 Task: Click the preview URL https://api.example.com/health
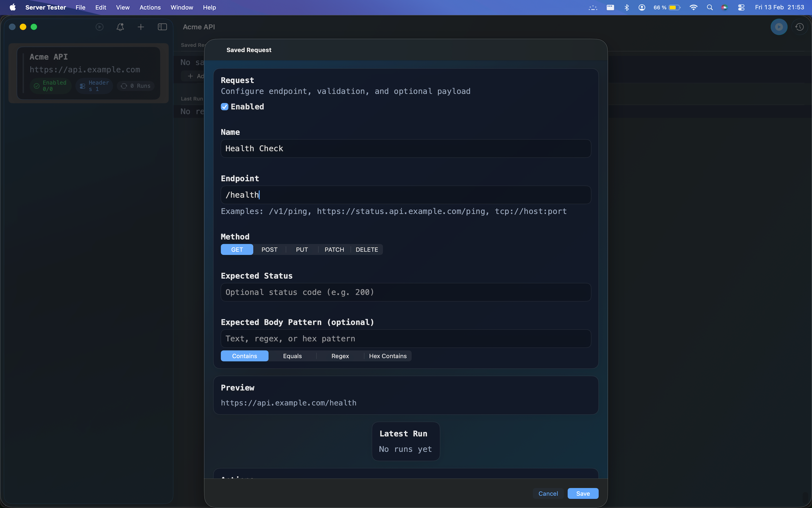(288, 403)
